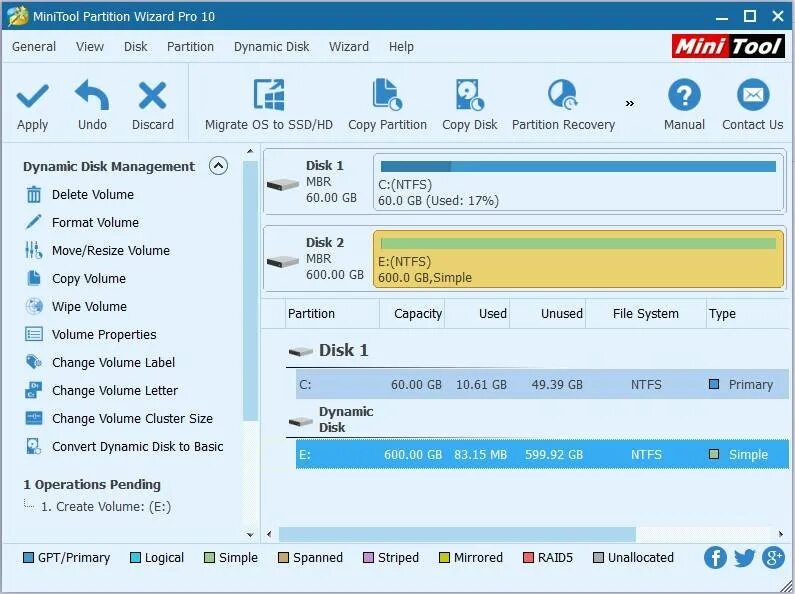The height and width of the screenshot is (594, 795).
Task: Click the Contact Us envelope icon
Action: pos(752,95)
